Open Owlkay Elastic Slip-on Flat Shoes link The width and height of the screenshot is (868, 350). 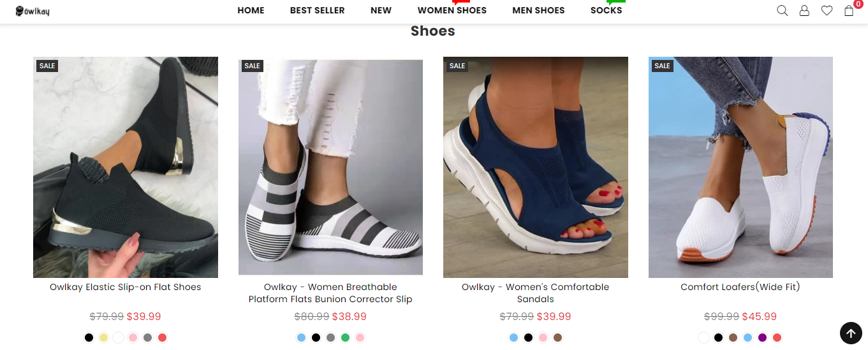coord(125,287)
